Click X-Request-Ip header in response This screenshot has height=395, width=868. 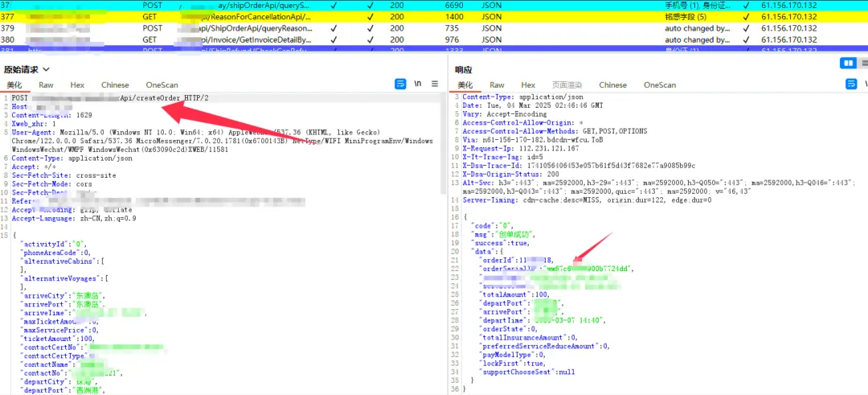coord(521,149)
